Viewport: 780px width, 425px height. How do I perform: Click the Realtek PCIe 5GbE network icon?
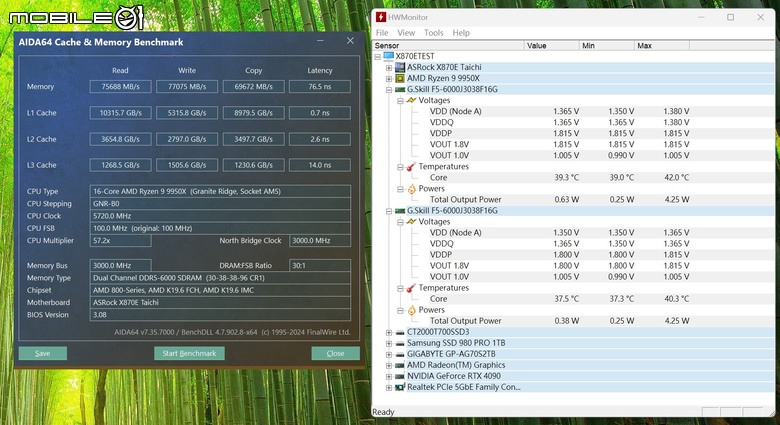coord(400,387)
